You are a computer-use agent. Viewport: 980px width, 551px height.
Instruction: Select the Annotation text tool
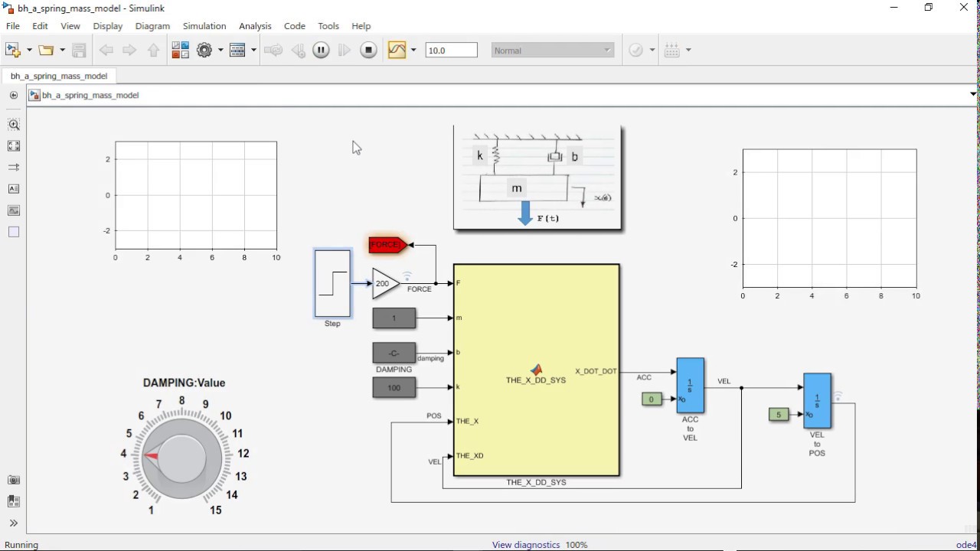[x=14, y=189]
